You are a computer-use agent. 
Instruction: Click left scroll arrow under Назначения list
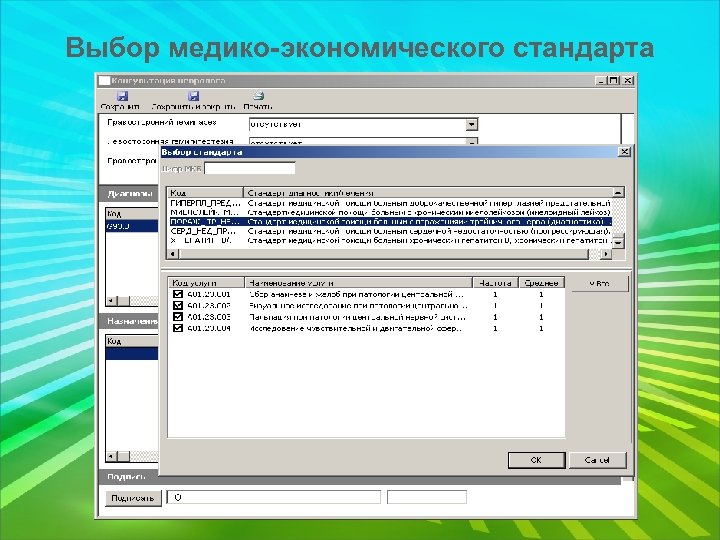pos(111,456)
